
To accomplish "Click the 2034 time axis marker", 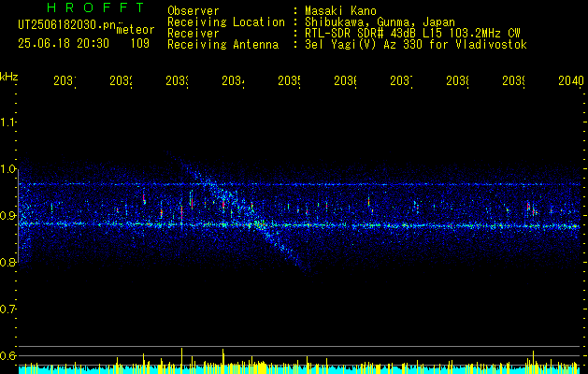I will pos(234,80).
